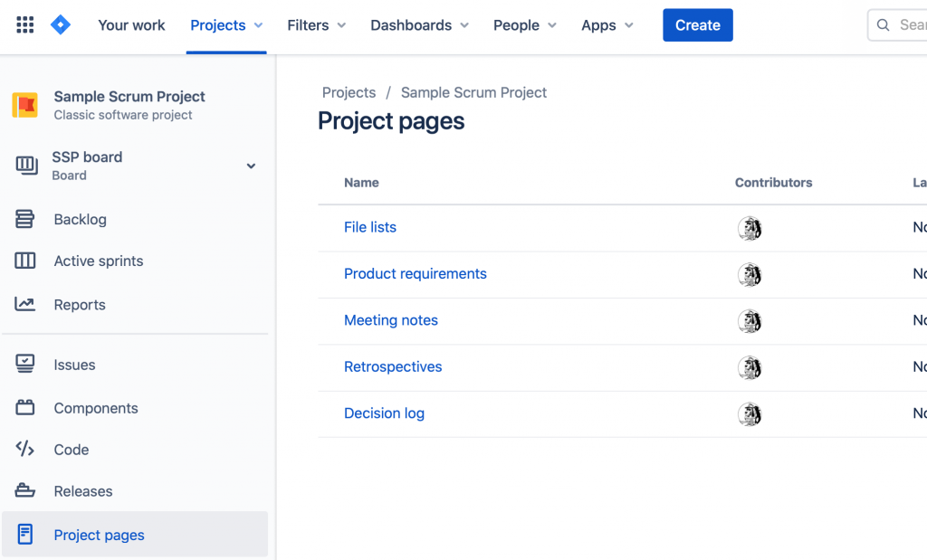
Task: Open the Projects dropdown chevron
Action: click(x=258, y=25)
